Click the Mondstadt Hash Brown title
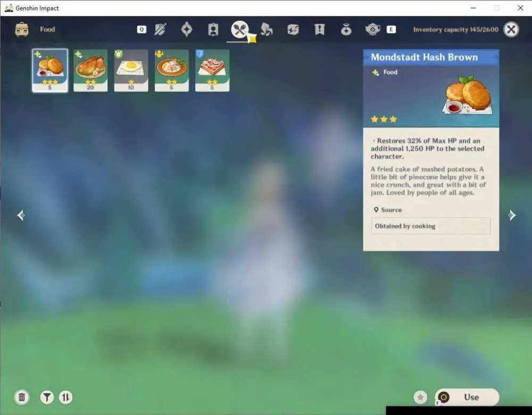This screenshot has width=532, height=415. point(424,57)
